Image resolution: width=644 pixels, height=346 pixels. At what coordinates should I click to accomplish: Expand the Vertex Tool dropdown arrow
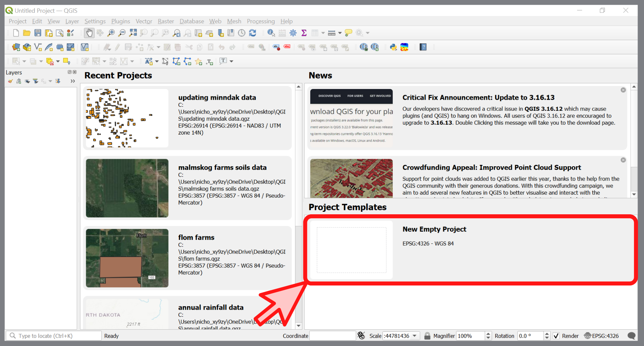(x=158, y=47)
